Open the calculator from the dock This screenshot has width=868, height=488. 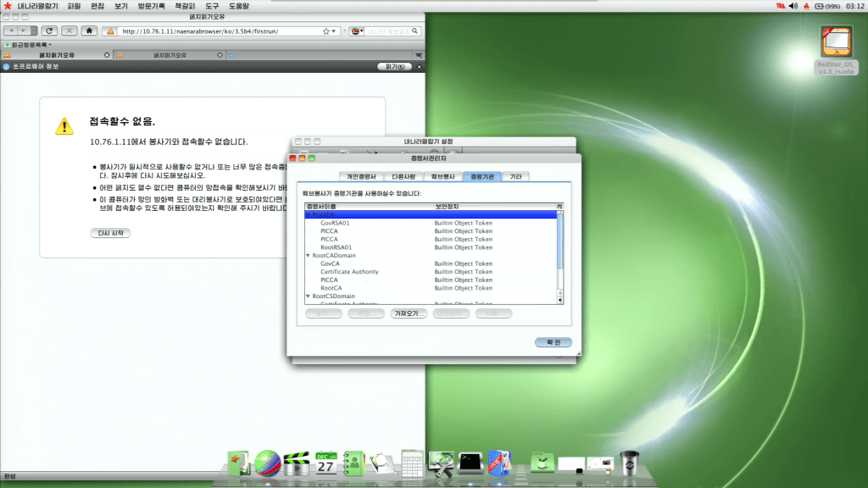pyautogui.click(x=412, y=463)
